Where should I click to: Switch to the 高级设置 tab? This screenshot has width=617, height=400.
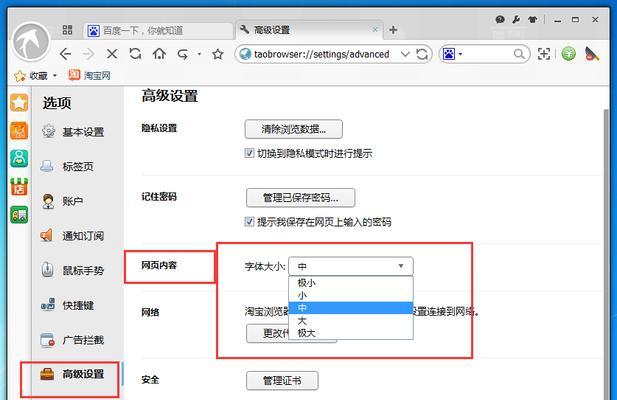point(309,30)
